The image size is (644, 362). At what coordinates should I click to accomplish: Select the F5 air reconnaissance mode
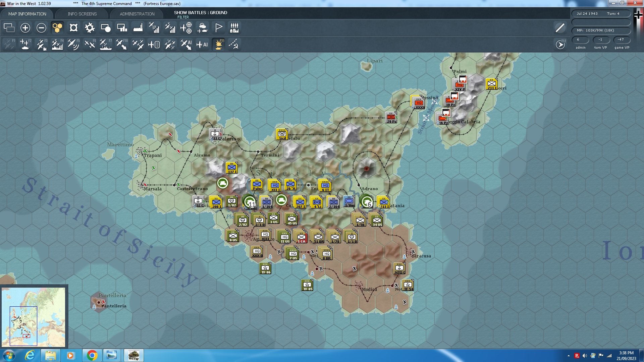(73, 44)
